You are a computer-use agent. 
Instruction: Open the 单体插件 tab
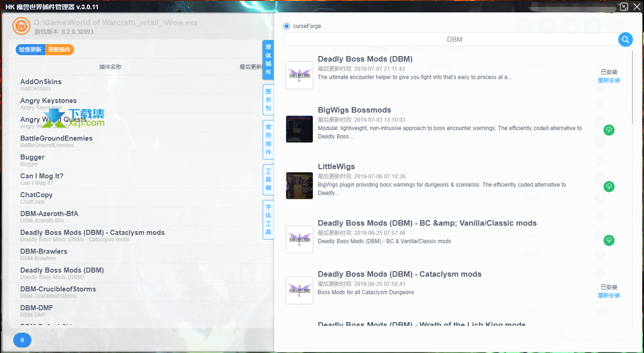tap(268, 60)
